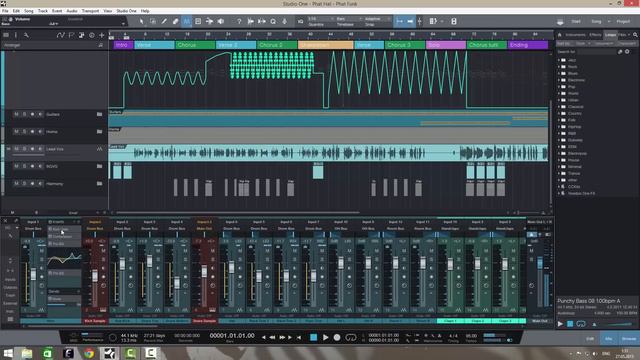Choose the Bend tool
This screenshot has height=360, width=640.
209,21
